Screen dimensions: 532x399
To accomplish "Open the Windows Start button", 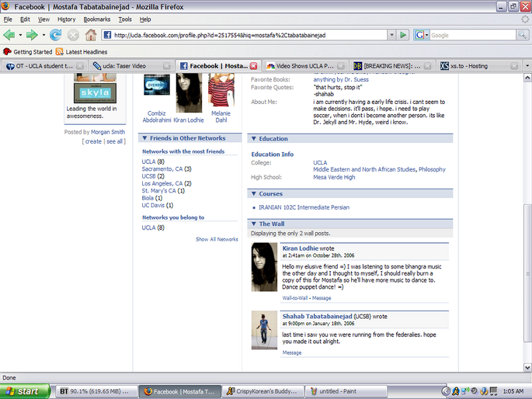I will pos(25,391).
